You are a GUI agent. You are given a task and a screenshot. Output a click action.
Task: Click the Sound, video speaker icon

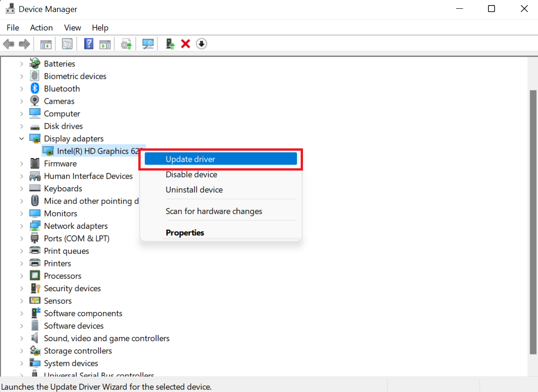35,338
